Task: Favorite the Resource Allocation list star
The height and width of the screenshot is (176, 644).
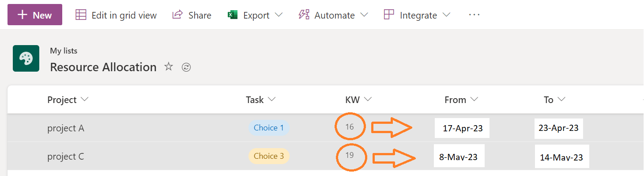Action: coord(169,67)
